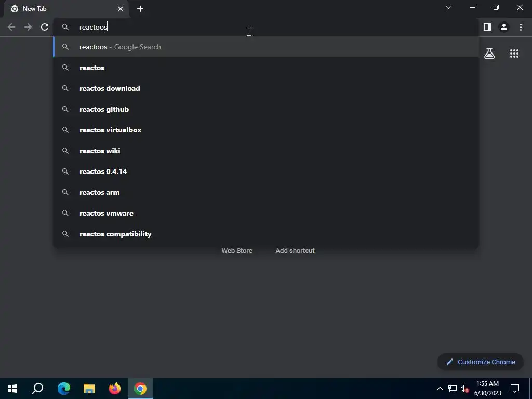Click the Customize Chrome button
This screenshot has height=399, width=532.
[481, 362]
